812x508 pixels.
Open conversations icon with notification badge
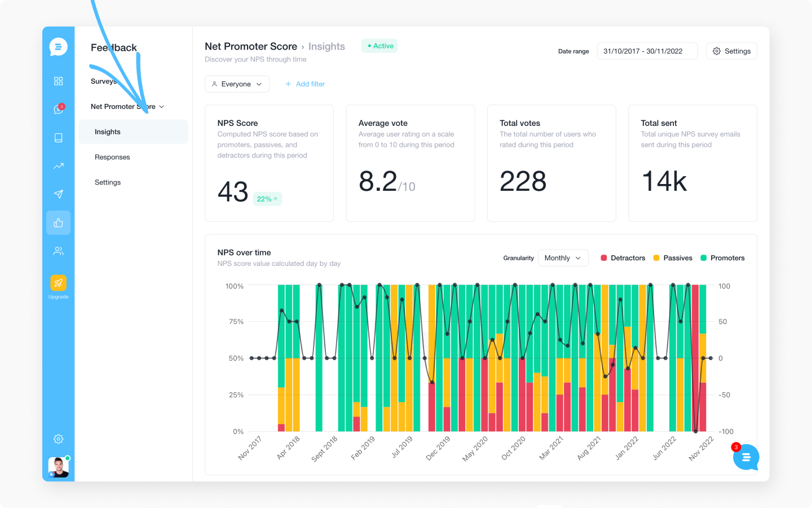[x=59, y=109]
